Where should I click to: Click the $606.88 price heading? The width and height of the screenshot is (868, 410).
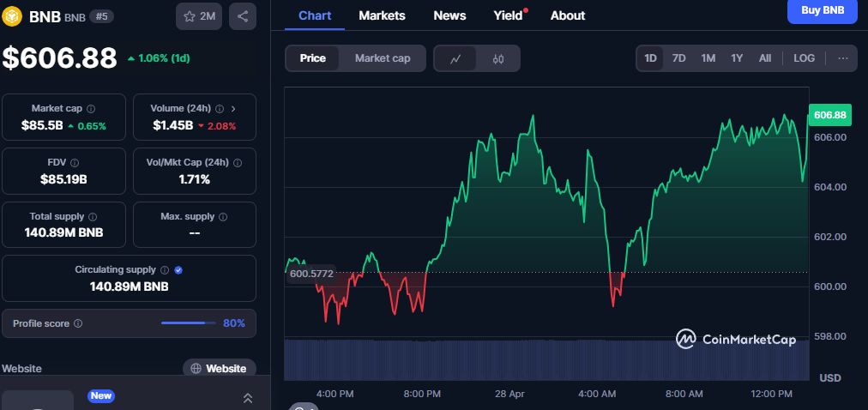(x=59, y=57)
